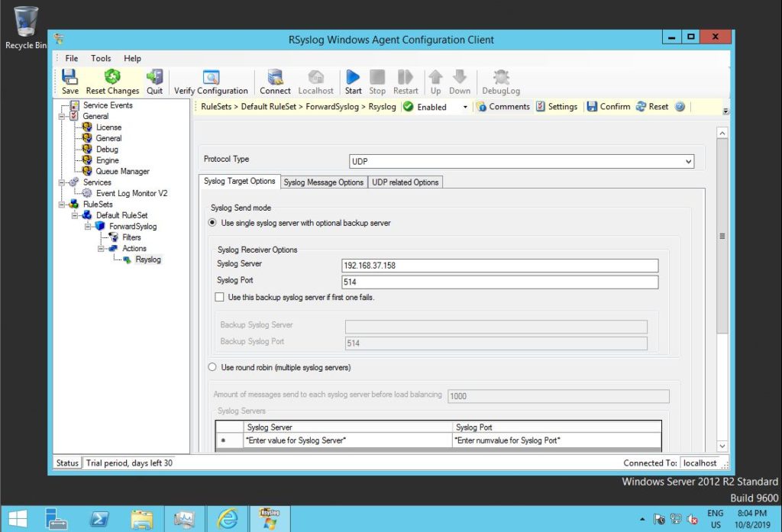Select the single syslog server radio option

pos(214,223)
